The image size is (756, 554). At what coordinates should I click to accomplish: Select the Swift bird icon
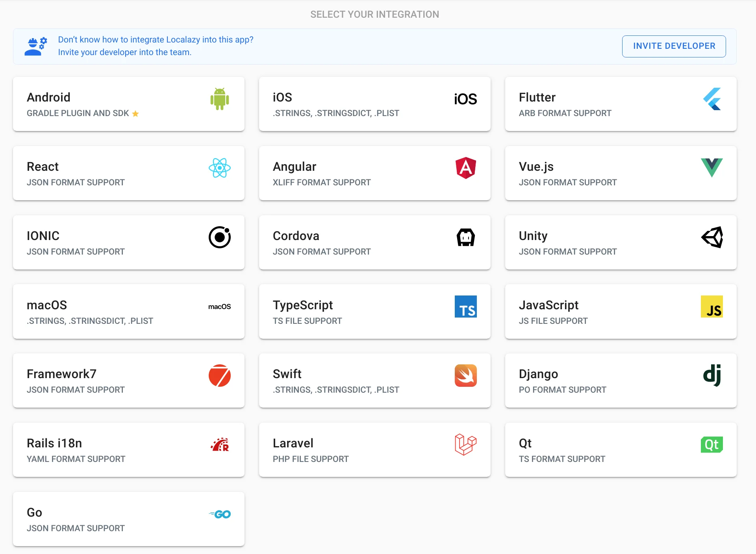(465, 376)
